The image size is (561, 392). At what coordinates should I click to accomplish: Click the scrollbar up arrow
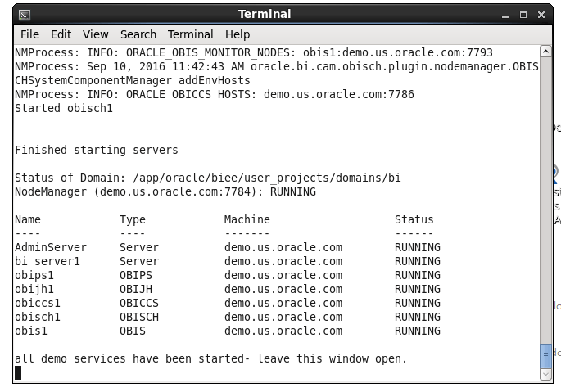coord(545,52)
